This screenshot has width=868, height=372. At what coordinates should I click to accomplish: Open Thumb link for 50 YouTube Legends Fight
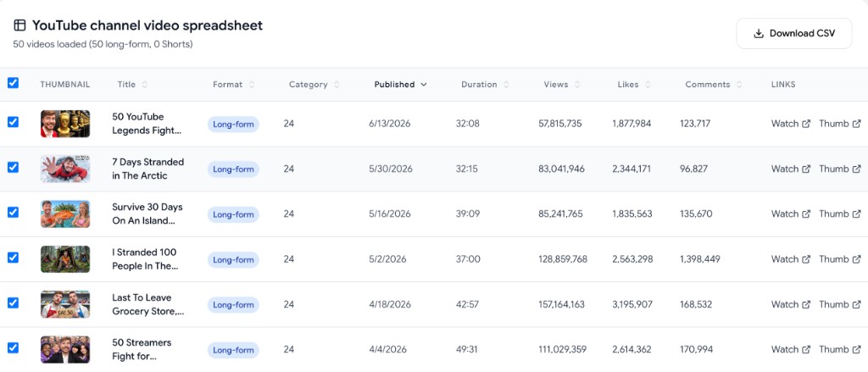[x=840, y=124]
